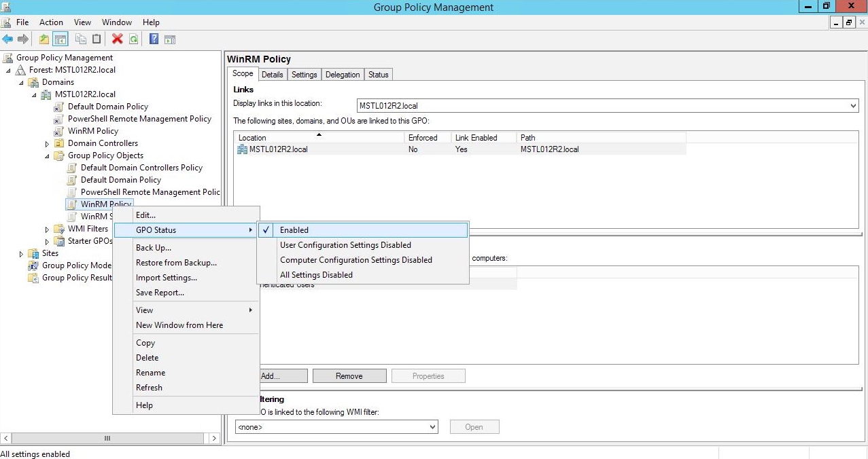The height and width of the screenshot is (459, 868).
Task: Open the Settings tab
Action: coord(305,75)
